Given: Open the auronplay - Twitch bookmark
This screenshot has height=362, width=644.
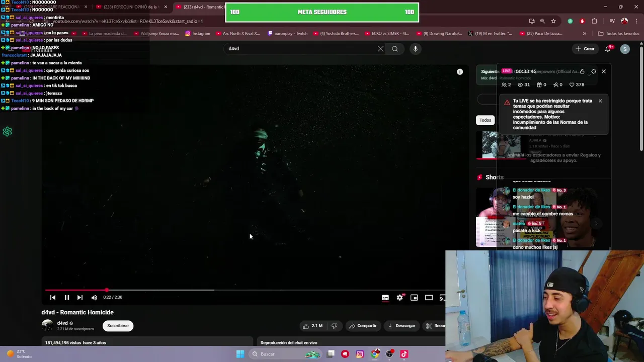Looking at the screenshot, I should [x=287, y=34].
